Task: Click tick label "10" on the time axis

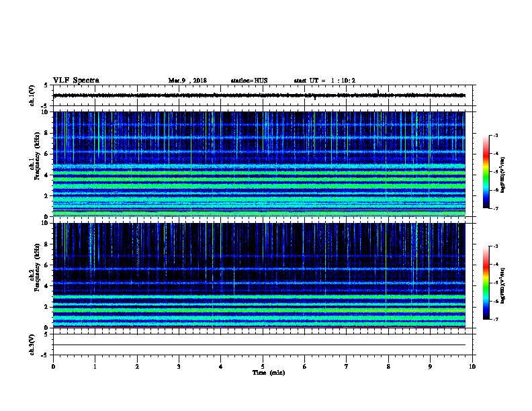Action: coord(472,367)
